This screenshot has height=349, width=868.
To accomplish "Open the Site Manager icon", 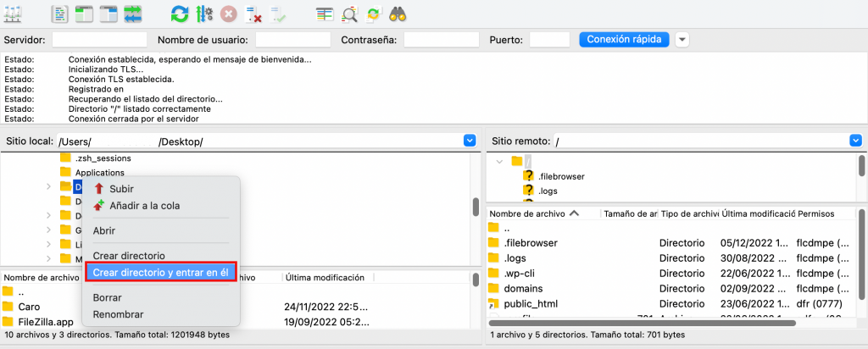I will click(x=14, y=14).
